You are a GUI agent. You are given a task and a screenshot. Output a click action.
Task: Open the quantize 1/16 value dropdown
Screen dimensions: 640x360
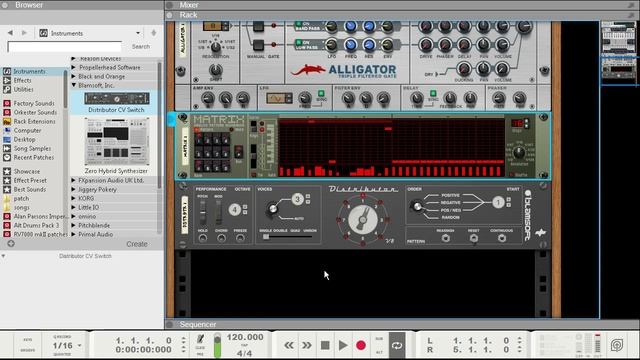(x=67, y=345)
